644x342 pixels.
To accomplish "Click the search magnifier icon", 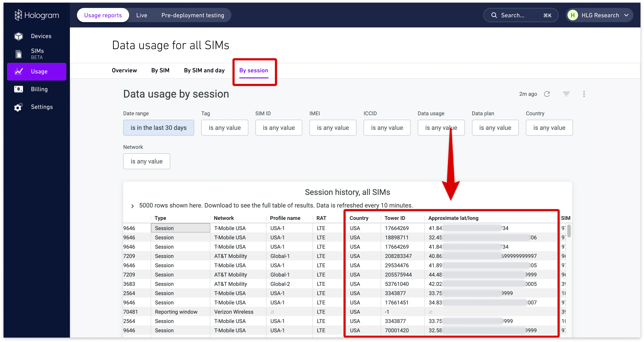I will coord(494,15).
